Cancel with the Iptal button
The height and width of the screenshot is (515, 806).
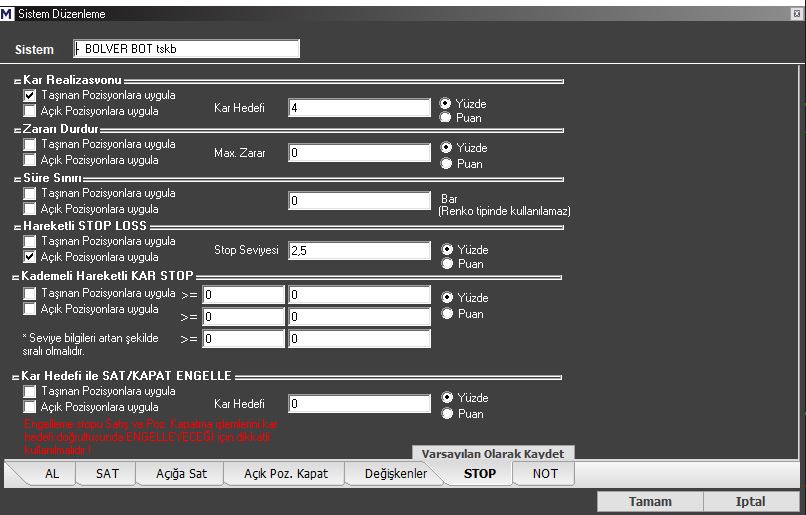click(x=750, y=501)
